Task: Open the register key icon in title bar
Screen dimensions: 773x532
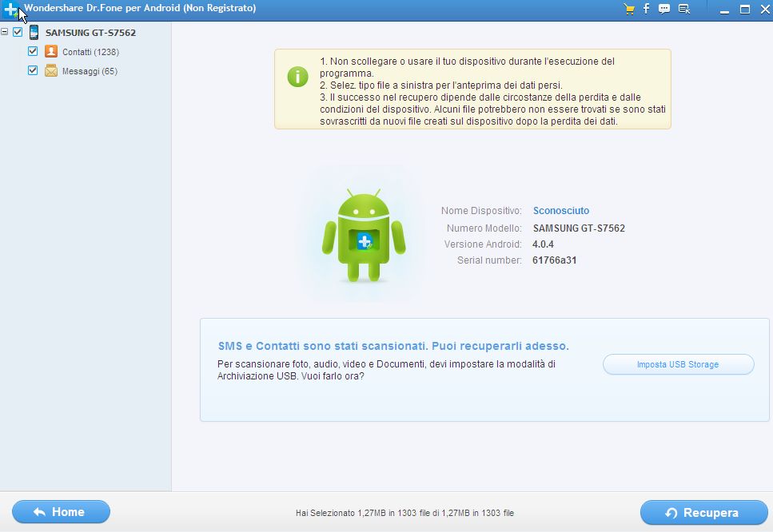Action: pos(683,9)
